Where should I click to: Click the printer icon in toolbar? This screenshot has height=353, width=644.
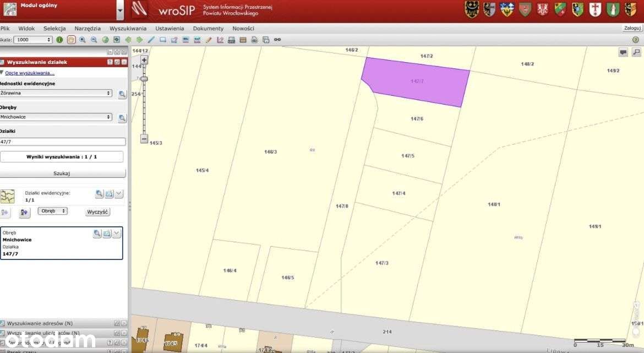[255, 40]
